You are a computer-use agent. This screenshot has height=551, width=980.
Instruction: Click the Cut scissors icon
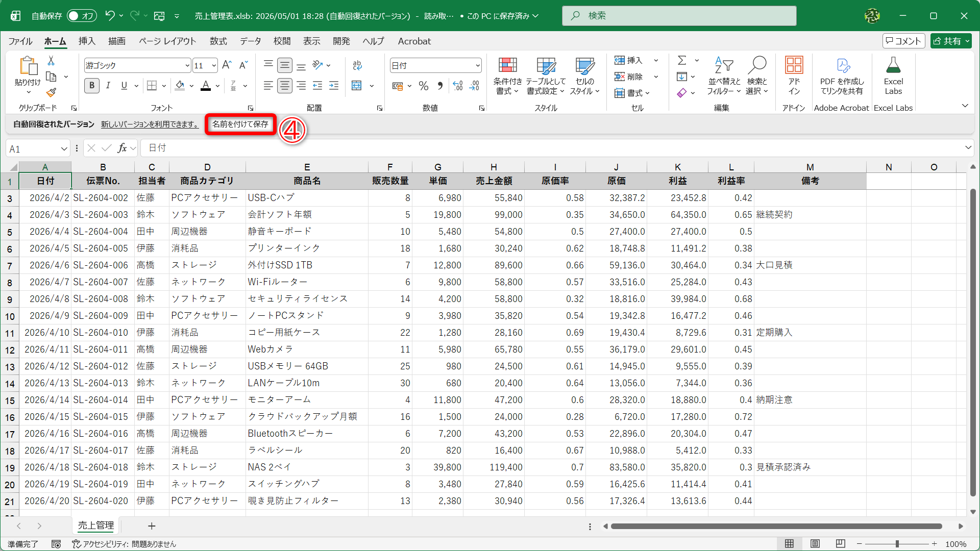pyautogui.click(x=51, y=61)
